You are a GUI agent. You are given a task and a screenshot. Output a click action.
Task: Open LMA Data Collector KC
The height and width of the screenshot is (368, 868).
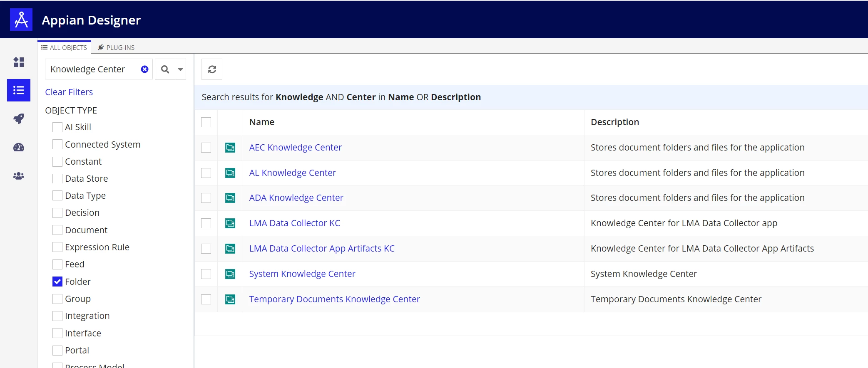(295, 223)
